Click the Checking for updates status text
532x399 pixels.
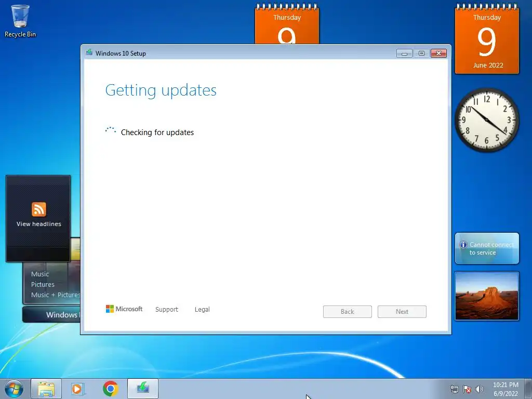[x=157, y=132]
